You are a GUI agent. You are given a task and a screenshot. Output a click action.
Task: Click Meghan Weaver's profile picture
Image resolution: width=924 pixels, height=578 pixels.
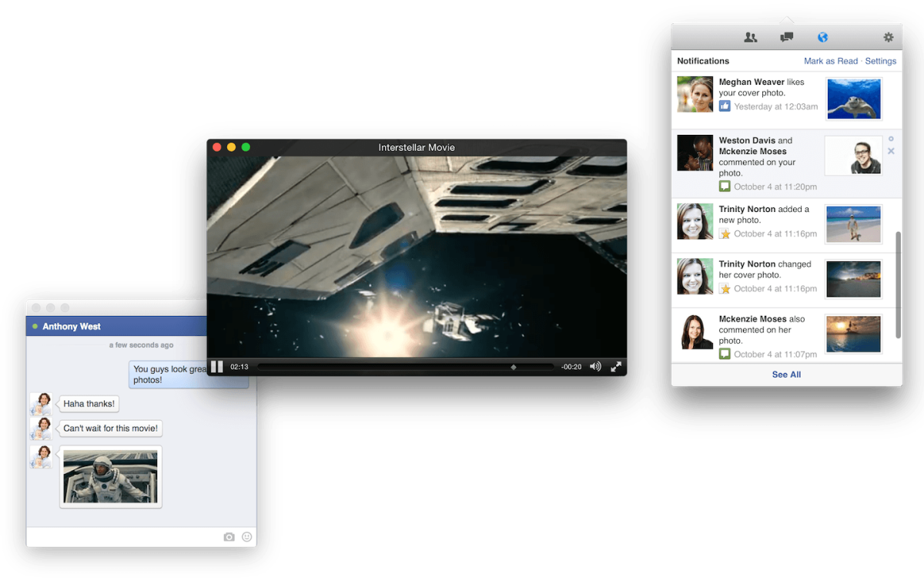[695, 98]
